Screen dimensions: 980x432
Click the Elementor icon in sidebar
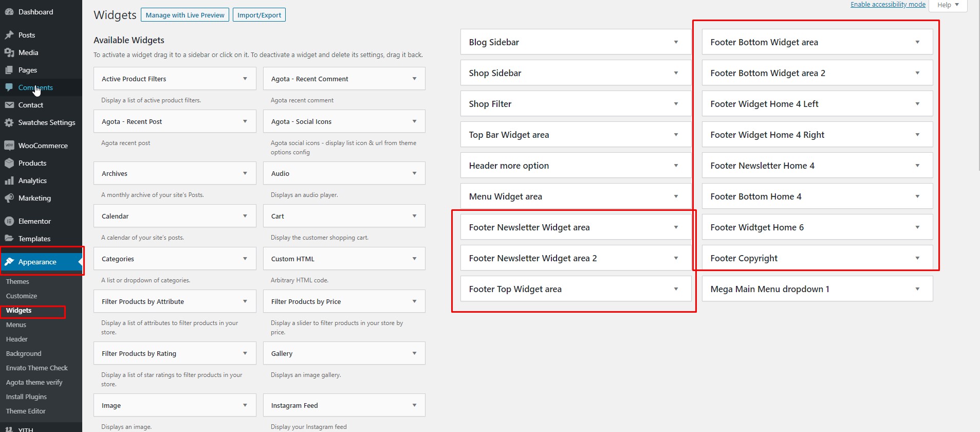[9, 221]
